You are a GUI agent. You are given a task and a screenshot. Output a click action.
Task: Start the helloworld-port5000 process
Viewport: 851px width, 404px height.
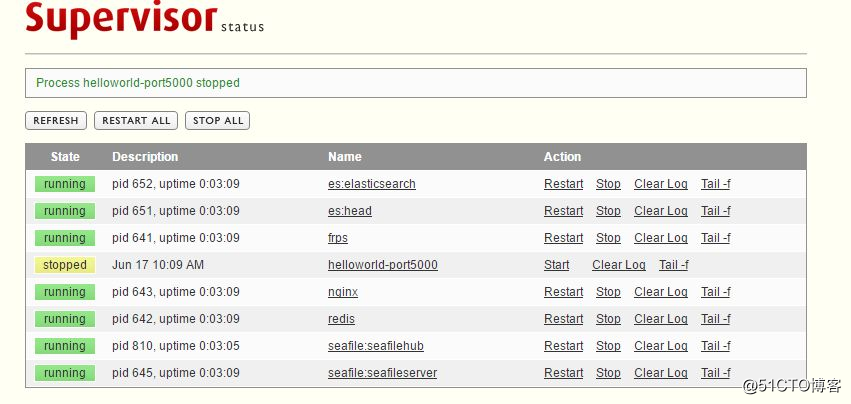coord(556,265)
